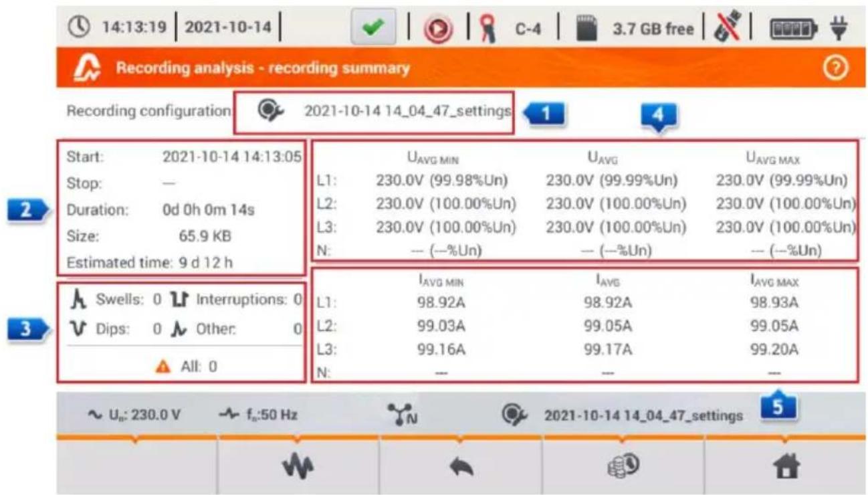
Task: Select L1 IAVG MAX value 98.93A
Action: [772, 302]
